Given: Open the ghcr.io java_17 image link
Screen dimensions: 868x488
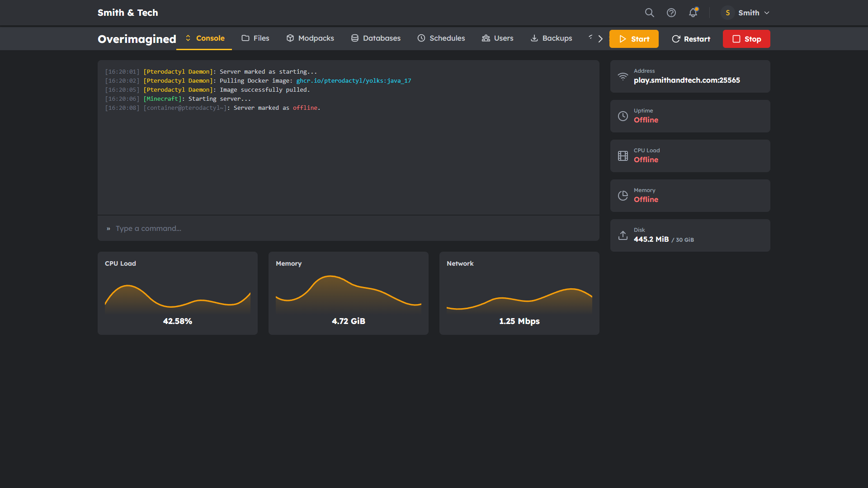Looking at the screenshot, I should (354, 81).
